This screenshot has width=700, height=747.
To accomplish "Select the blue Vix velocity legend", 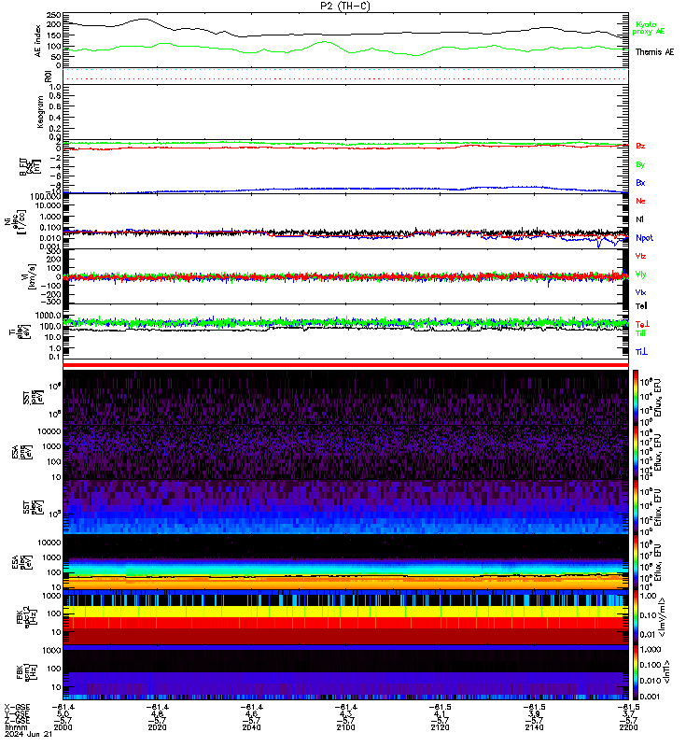I will point(640,292).
